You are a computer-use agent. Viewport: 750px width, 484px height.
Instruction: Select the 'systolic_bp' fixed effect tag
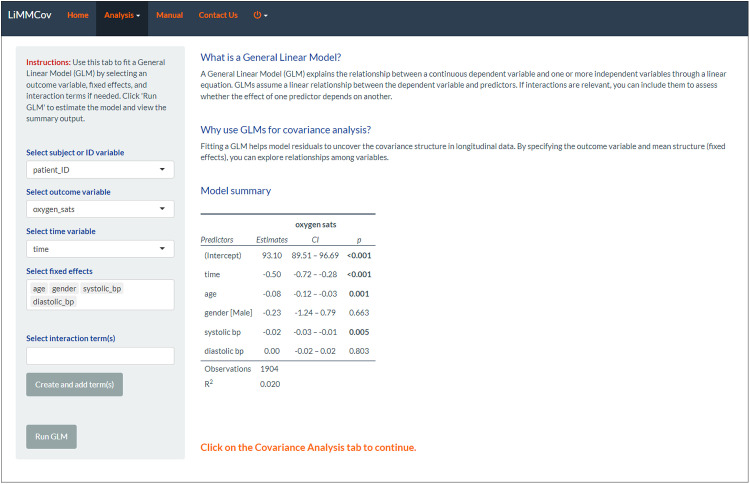point(102,289)
